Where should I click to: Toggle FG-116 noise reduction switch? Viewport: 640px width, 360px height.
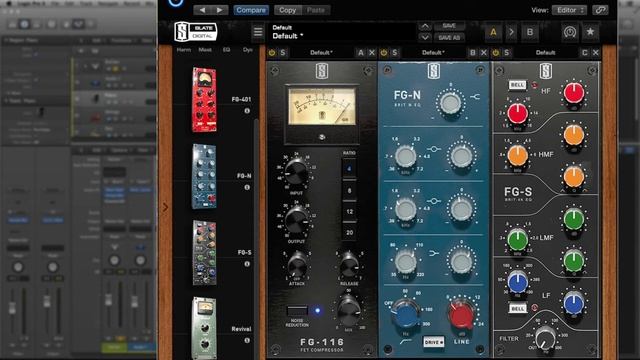pyautogui.click(x=297, y=311)
